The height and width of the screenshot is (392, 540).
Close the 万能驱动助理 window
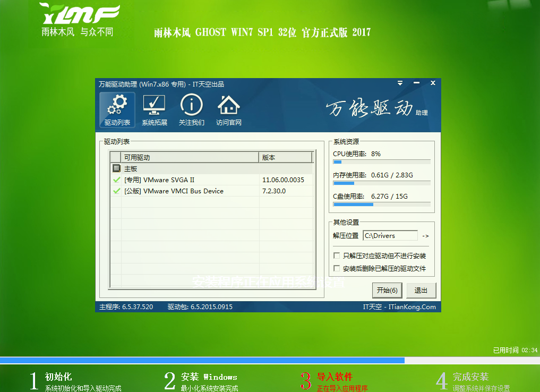[x=433, y=83]
